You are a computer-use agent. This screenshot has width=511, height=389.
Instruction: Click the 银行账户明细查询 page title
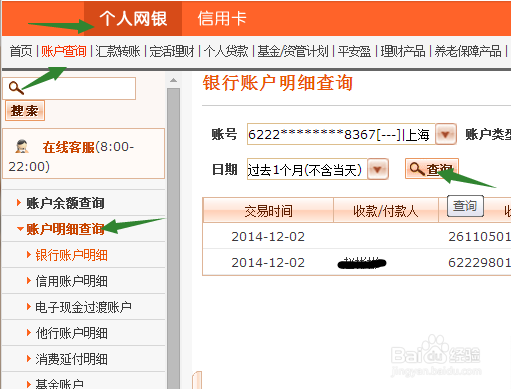click(278, 83)
